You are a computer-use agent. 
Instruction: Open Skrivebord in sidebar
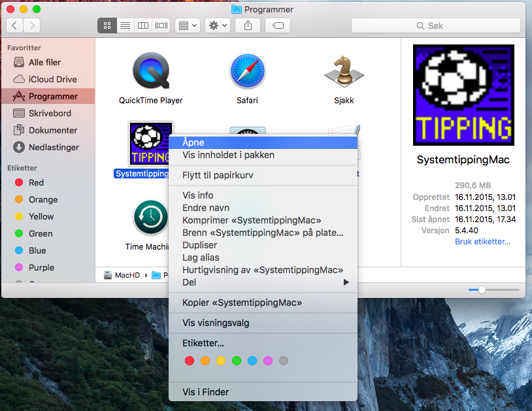(48, 113)
